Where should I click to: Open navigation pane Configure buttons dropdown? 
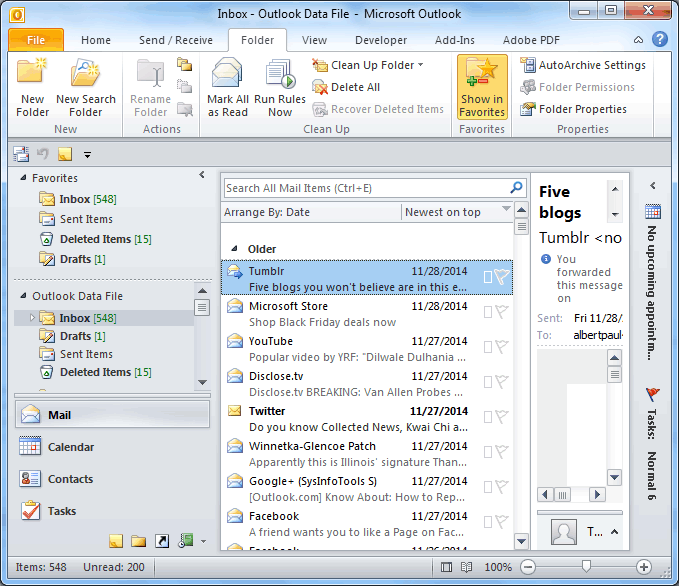203,541
